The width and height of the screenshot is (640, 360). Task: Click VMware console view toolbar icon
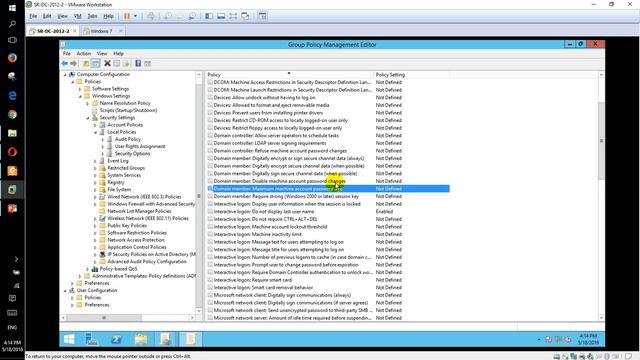click(262, 16)
